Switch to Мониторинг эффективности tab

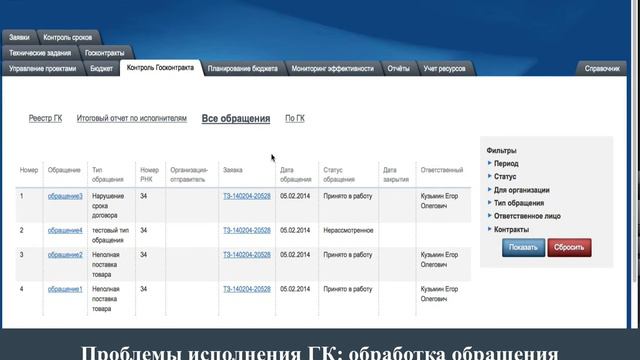tap(333, 69)
